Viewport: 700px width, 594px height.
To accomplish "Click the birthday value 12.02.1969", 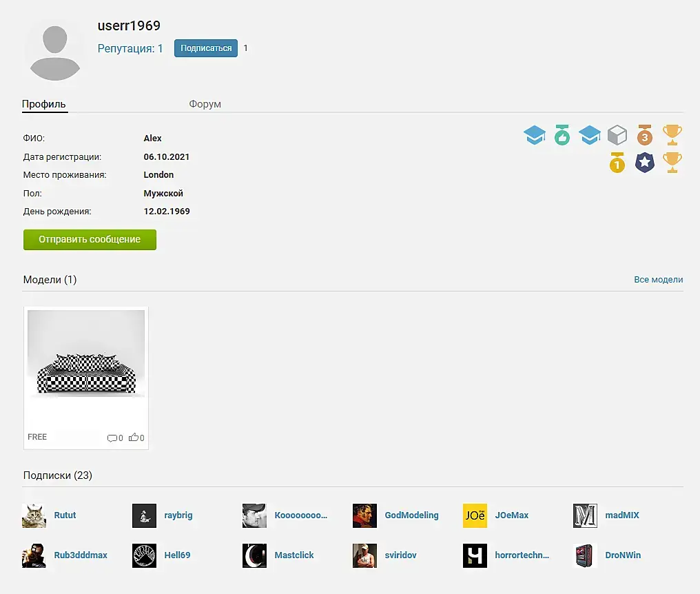I will tap(167, 212).
